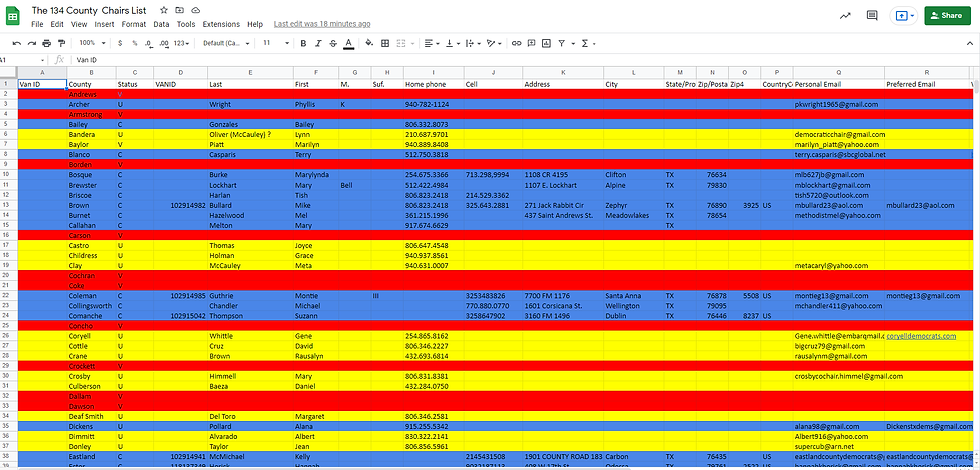The height and width of the screenshot is (470, 980).
Task: Activate the Paint format tool
Action: pyautogui.click(x=61, y=43)
